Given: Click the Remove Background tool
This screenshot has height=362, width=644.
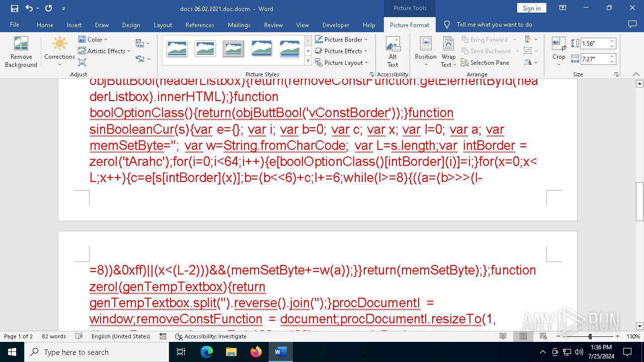Looking at the screenshot, I should click(x=21, y=52).
